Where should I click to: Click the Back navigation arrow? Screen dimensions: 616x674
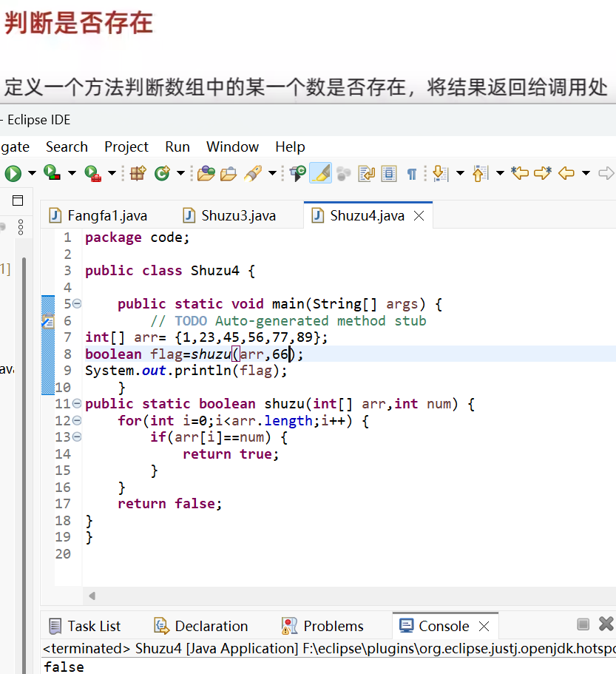(x=566, y=173)
